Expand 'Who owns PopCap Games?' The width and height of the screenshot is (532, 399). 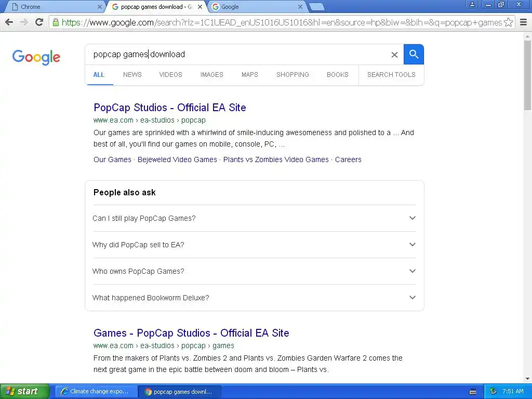254,271
